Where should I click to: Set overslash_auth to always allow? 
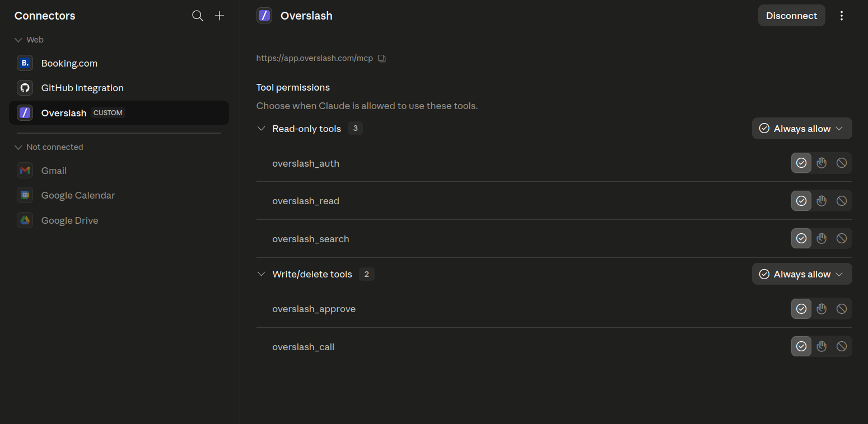pyautogui.click(x=801, y=163)
